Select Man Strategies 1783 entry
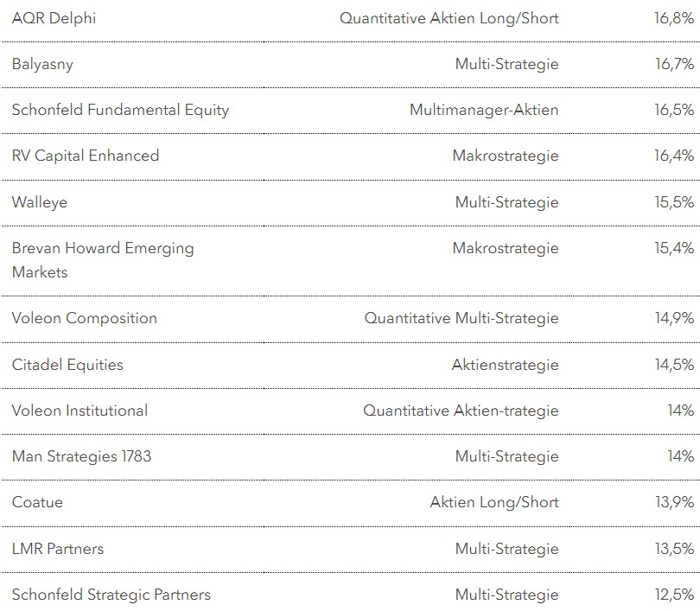The width and height of the screenshot is (700, 611). (x=81, y=456)
